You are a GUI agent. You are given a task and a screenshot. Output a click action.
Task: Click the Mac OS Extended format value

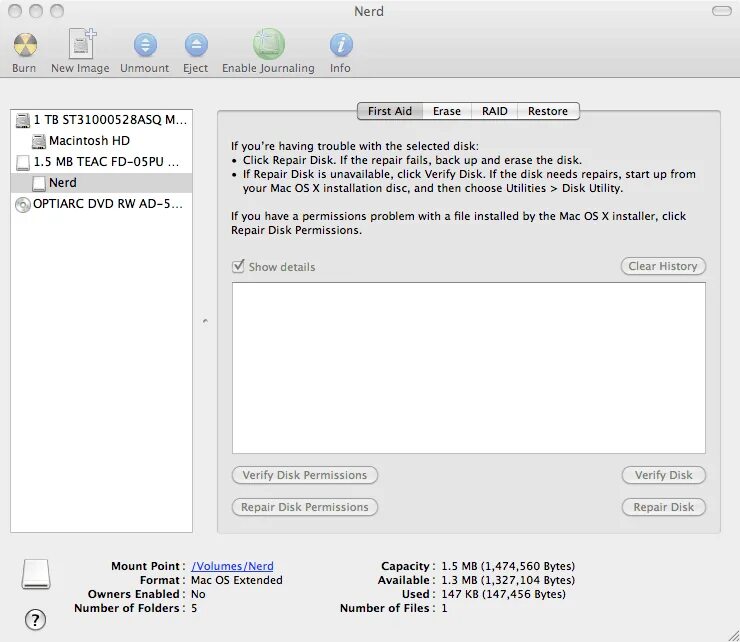click(x=236, y=580)
